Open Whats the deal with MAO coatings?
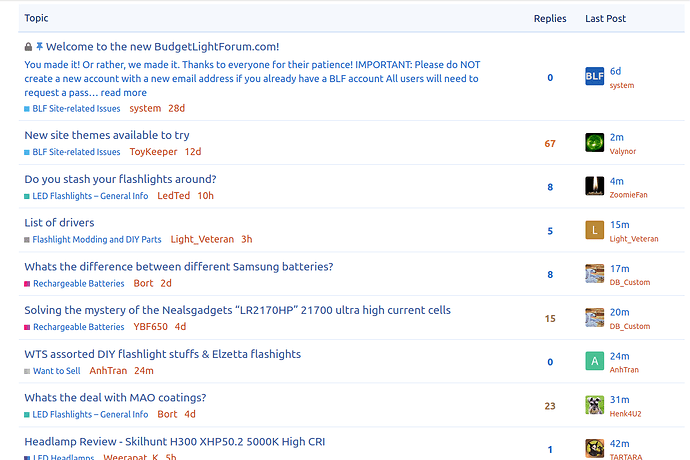This screenshot has width=690, height=460. click(x=115, y=398)
